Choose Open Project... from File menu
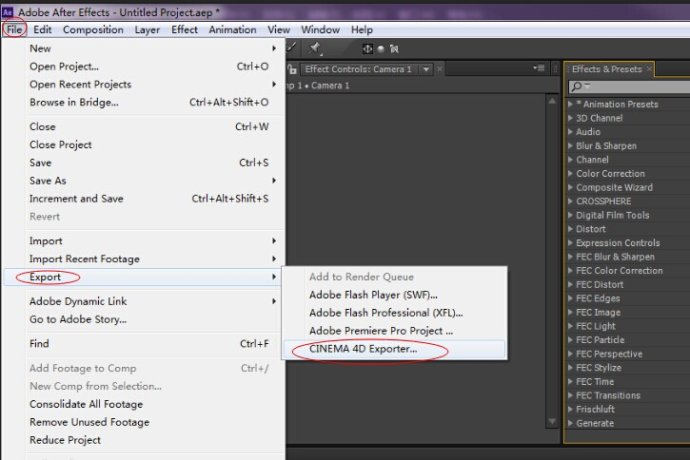The height and width of the screenshot is (460, 690). 143,66
